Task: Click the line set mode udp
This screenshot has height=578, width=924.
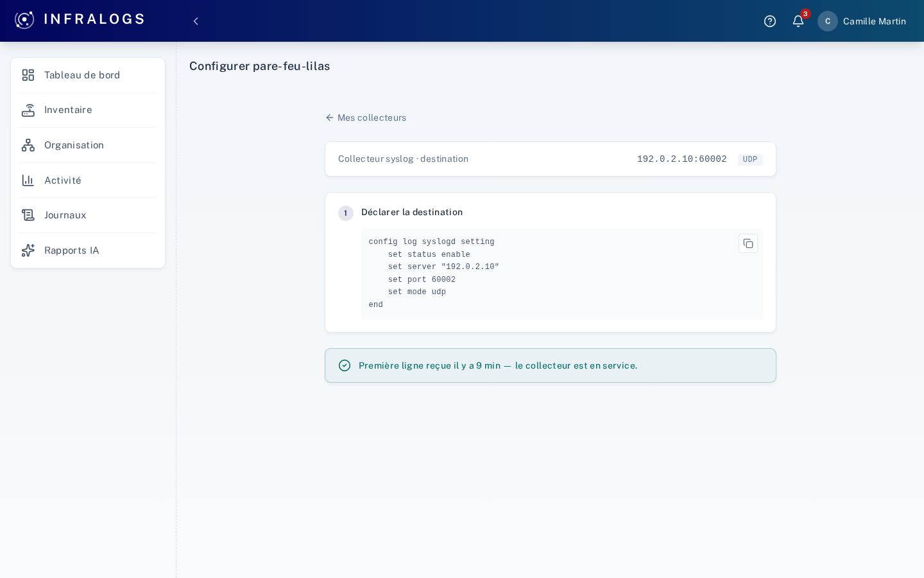Action: [x=417, y=292]
